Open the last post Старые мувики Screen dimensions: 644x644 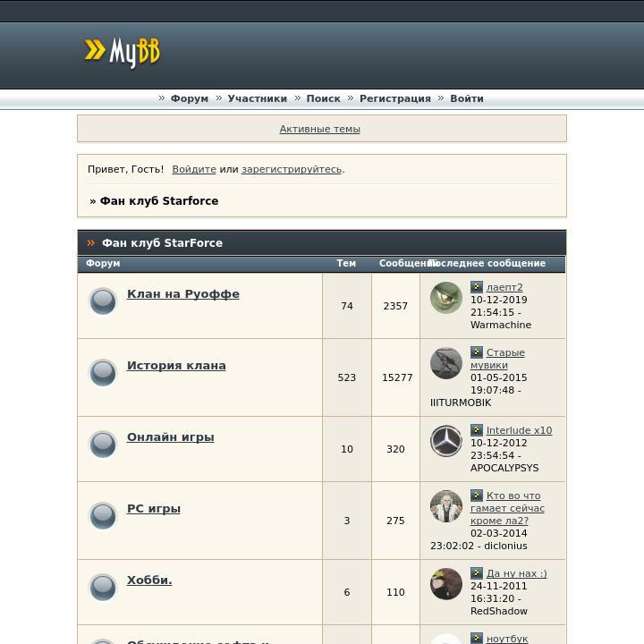[x=498, y=359]
